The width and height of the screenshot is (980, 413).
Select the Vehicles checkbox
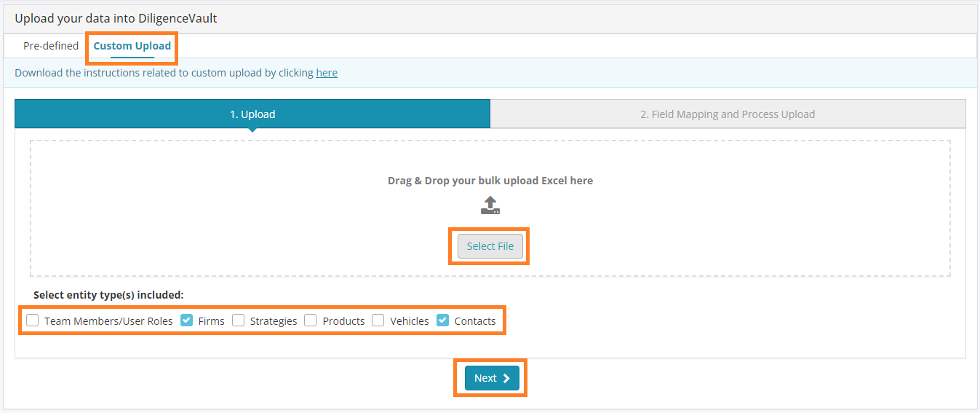378,320
